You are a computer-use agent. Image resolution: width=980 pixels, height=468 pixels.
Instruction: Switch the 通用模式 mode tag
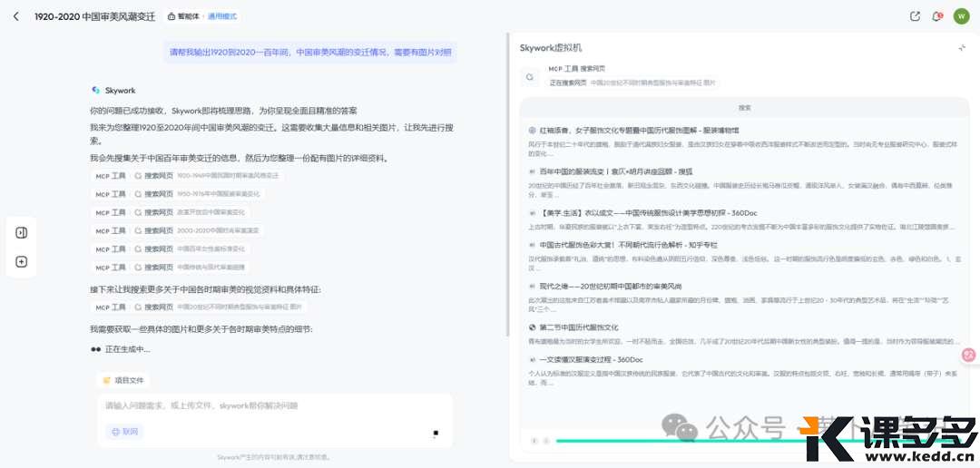[x=222, y=17]
